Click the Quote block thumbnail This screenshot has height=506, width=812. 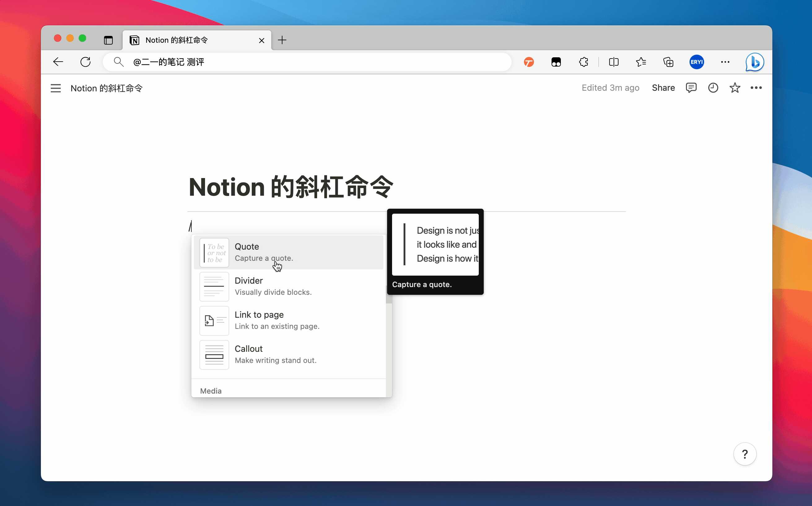[x=214, y=253]
